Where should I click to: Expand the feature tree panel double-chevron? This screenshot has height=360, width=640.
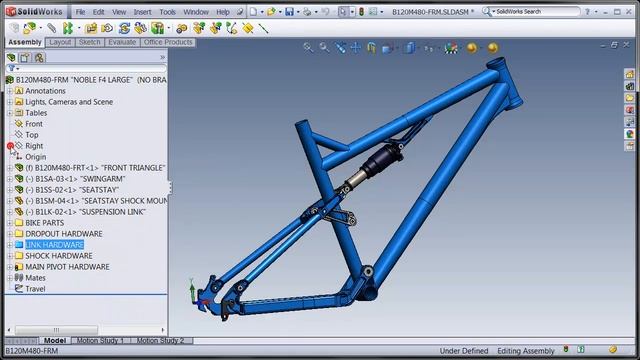click(x=162, y=58)
